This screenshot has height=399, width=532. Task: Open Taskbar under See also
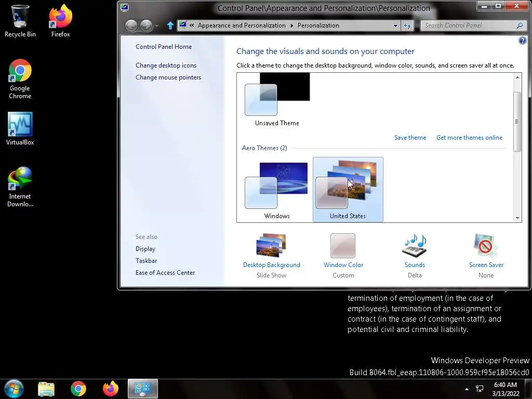point(146,261)
